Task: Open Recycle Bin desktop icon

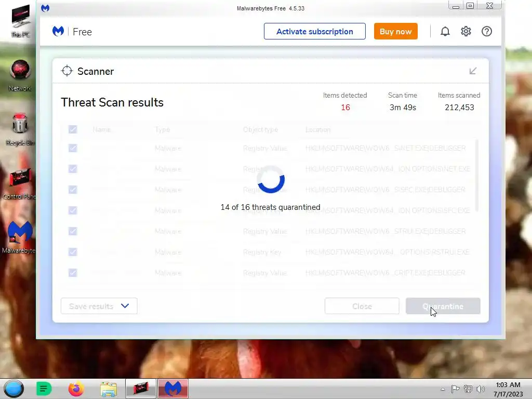Action: [20, 129]
